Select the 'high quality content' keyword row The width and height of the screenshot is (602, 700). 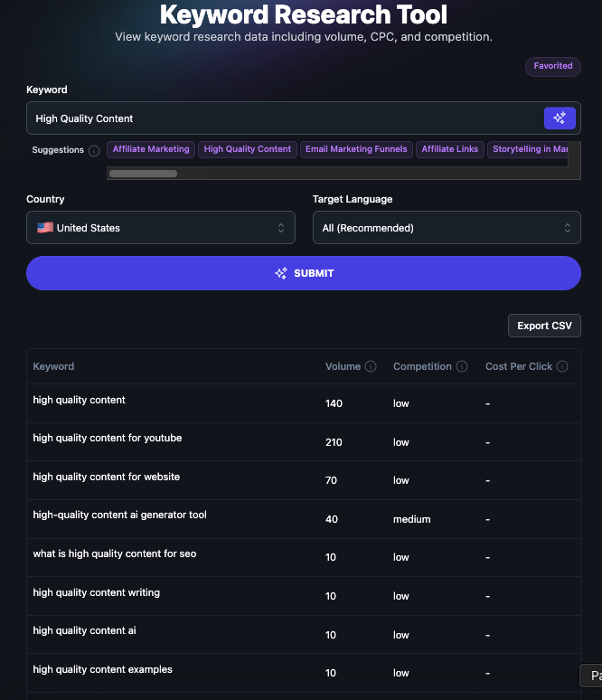(x=304, y=403)
